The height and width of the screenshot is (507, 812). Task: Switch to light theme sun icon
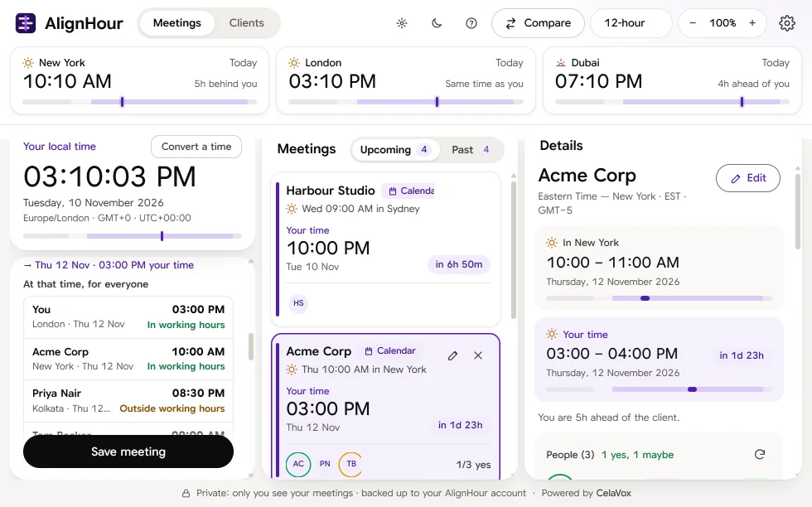[402, 23]
